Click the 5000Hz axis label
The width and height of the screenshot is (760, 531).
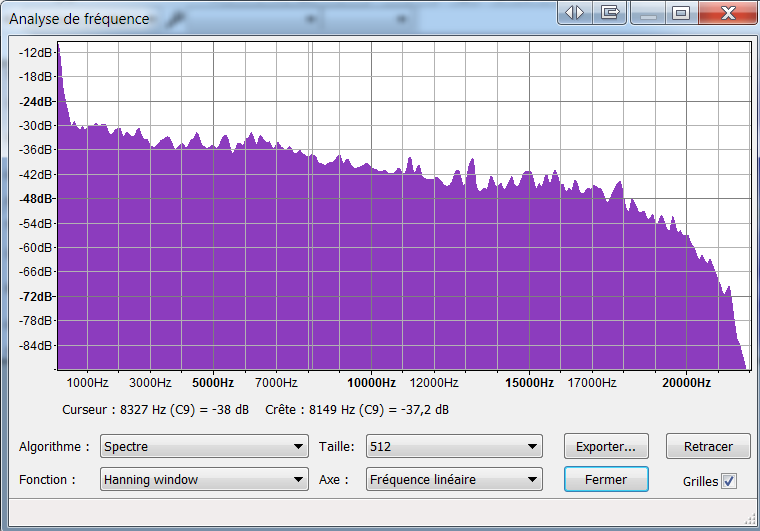point(213,383)
